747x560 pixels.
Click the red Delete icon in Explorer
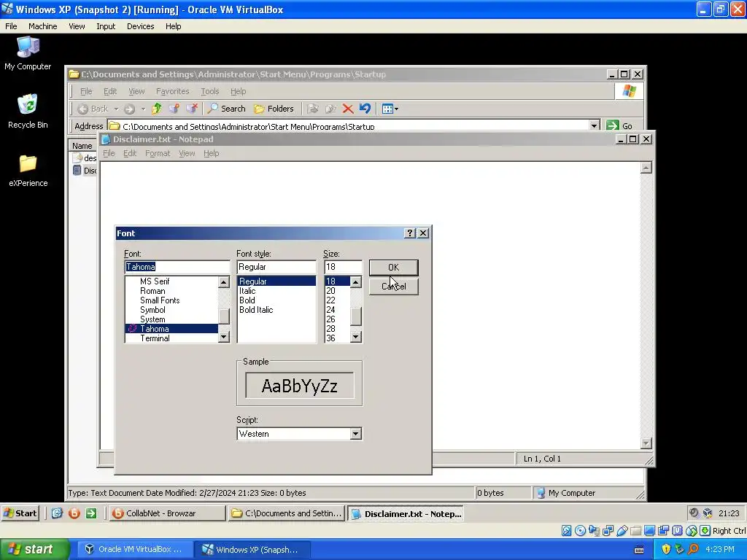click(x=348, y=109)
